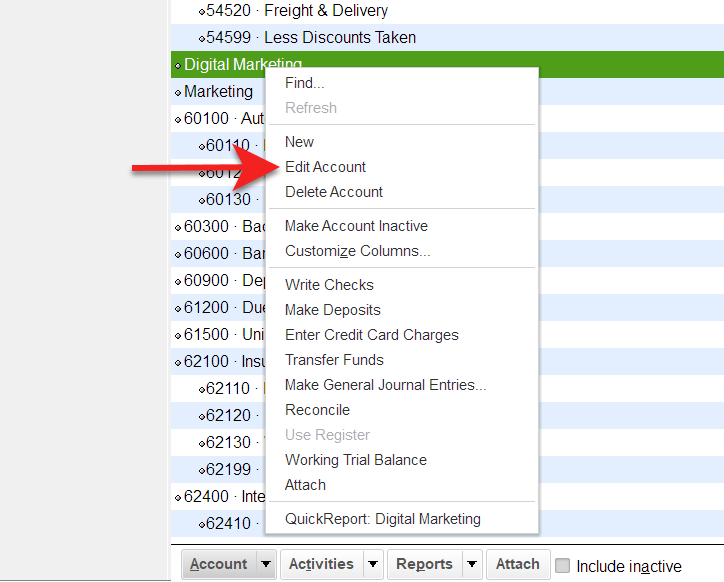The height and width of the screenshot is (582, 724).
Task: Click the Account button
Action: point(218,564)
